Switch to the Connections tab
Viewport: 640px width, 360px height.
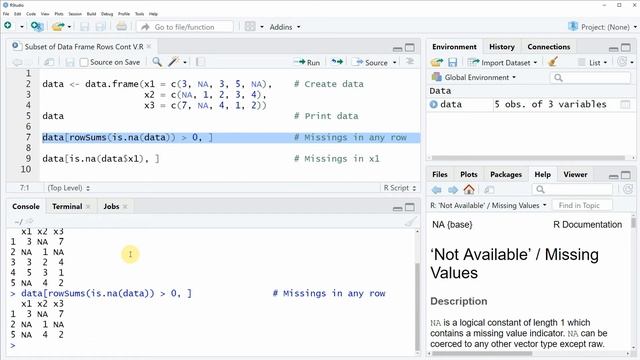pos(549,47)
